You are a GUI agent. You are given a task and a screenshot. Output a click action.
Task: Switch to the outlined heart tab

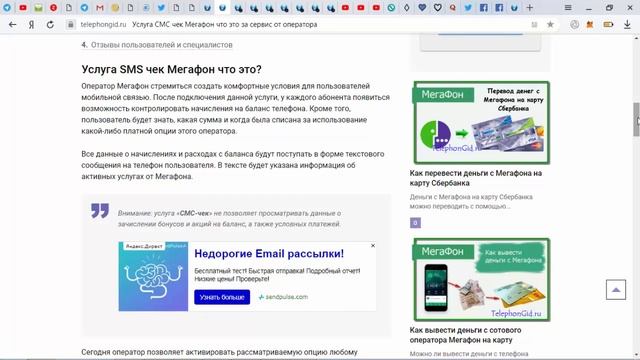click(438, 7)
